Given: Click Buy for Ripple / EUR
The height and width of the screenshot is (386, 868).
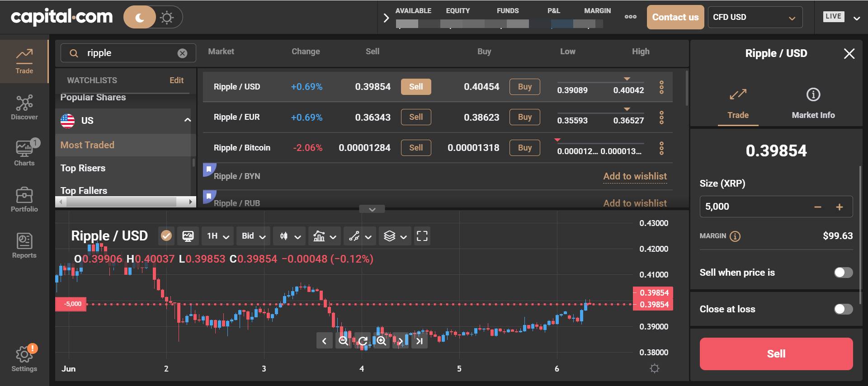Looking at the screenshot, I should (524, 117).
